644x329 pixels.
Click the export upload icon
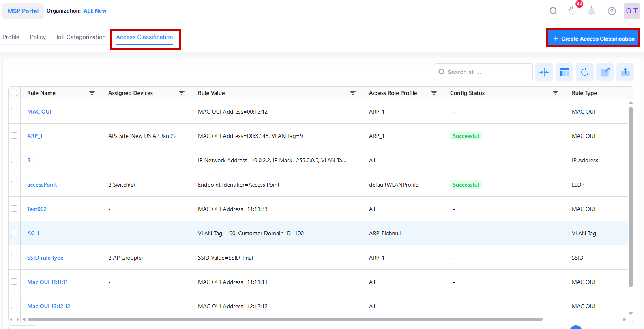coord(625,72)
